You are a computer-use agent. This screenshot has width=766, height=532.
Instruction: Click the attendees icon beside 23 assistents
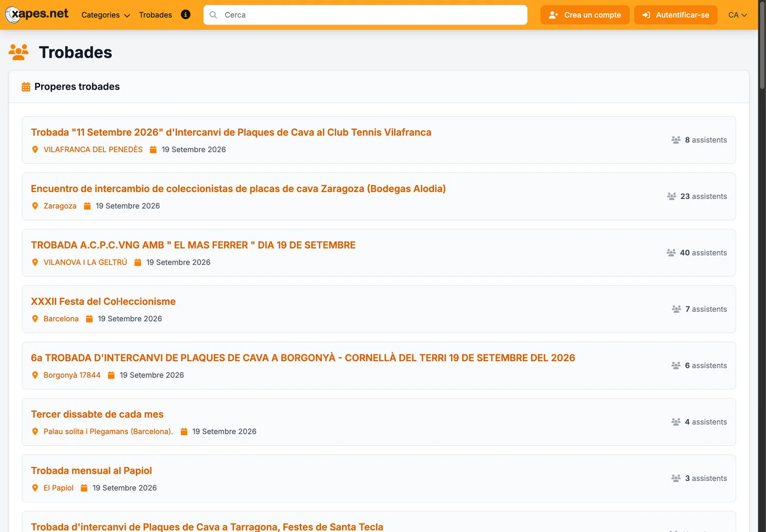(672, 196)
